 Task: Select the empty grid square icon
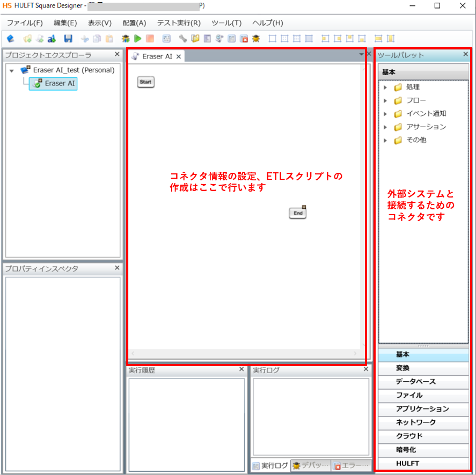(x=273, y=39)
